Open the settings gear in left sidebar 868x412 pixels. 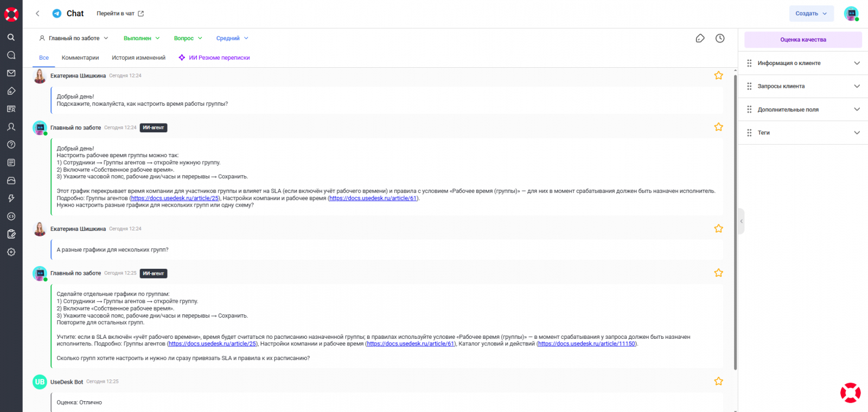[x=11, y=252]
